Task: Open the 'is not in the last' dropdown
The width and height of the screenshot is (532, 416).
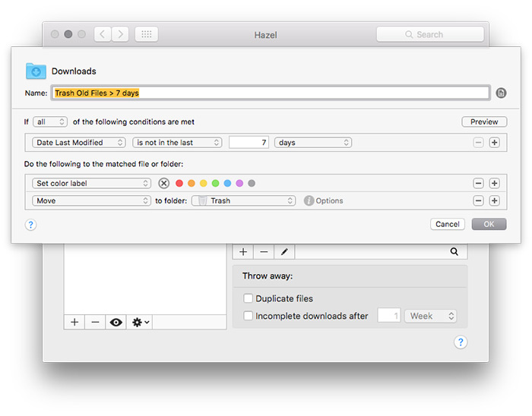Action: [178, 143]
